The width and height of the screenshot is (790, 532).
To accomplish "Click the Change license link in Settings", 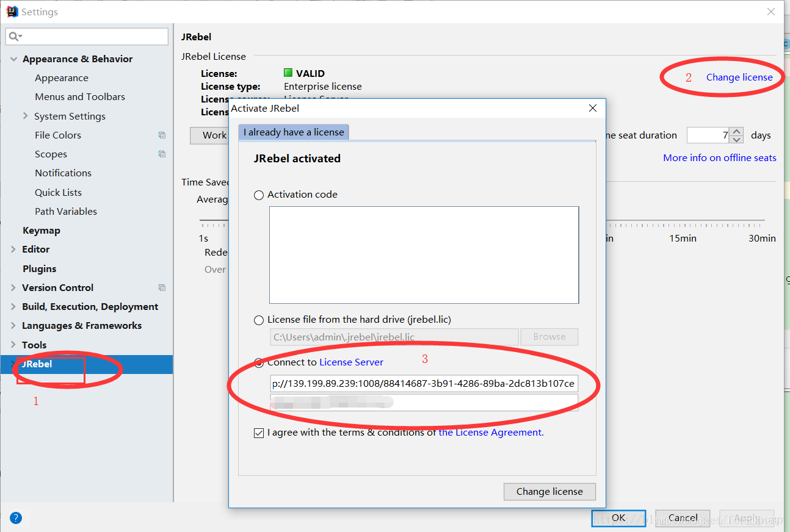I will [739, 77].
